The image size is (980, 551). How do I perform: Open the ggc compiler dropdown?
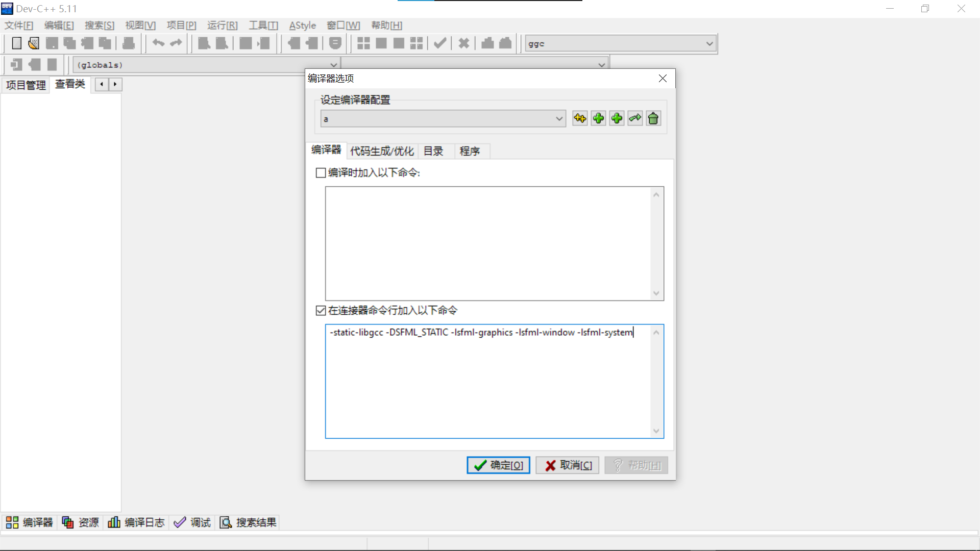pos(709,43)
